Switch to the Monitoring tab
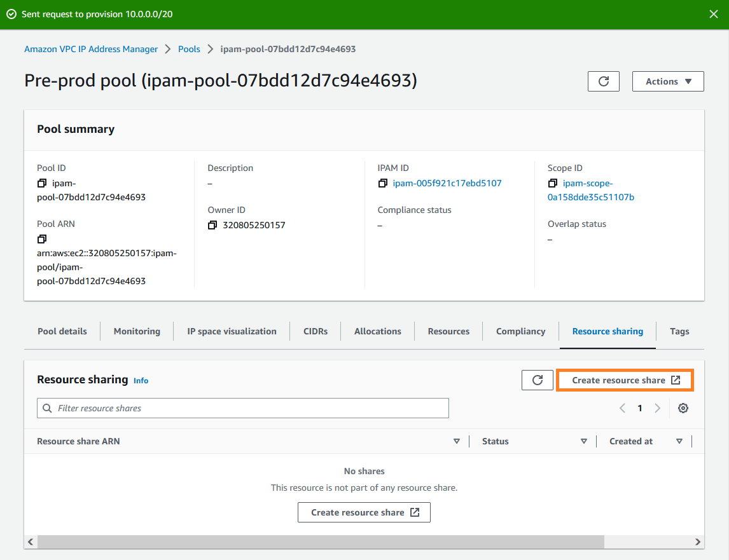Image resolution: width=729 pixels, height=560 pixels. [x=136, y=331]
